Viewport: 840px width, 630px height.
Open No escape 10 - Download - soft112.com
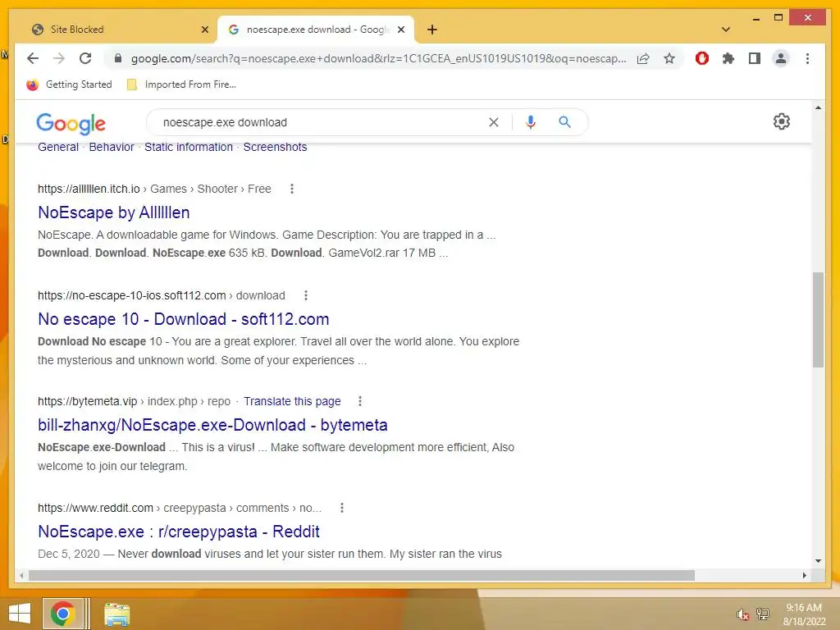[183, 319]
